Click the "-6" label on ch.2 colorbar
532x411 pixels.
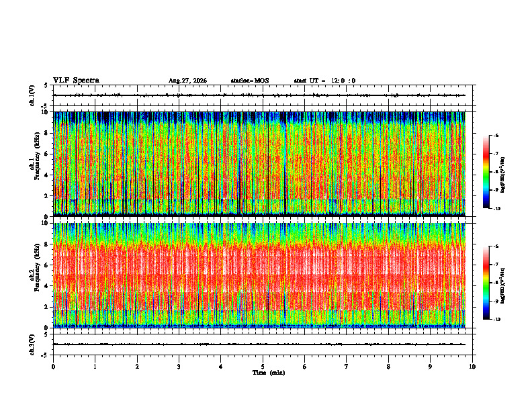point(496,246)
